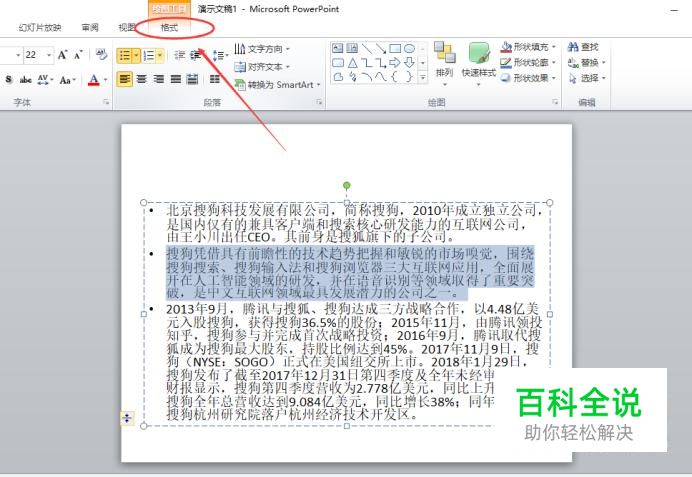Open the 段落 paragraph dialog launcher
Screen dimensions: 692x477
tap(319, 102)
